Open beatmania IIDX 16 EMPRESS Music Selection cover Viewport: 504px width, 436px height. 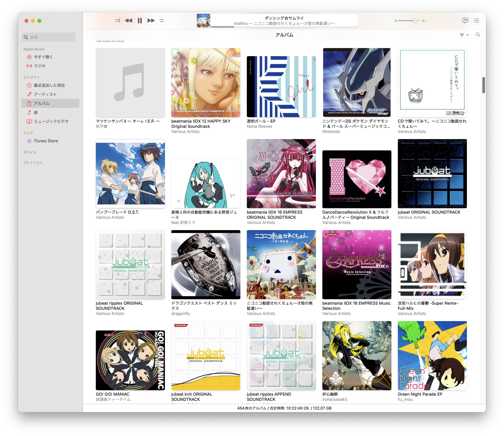coord(357,264)
